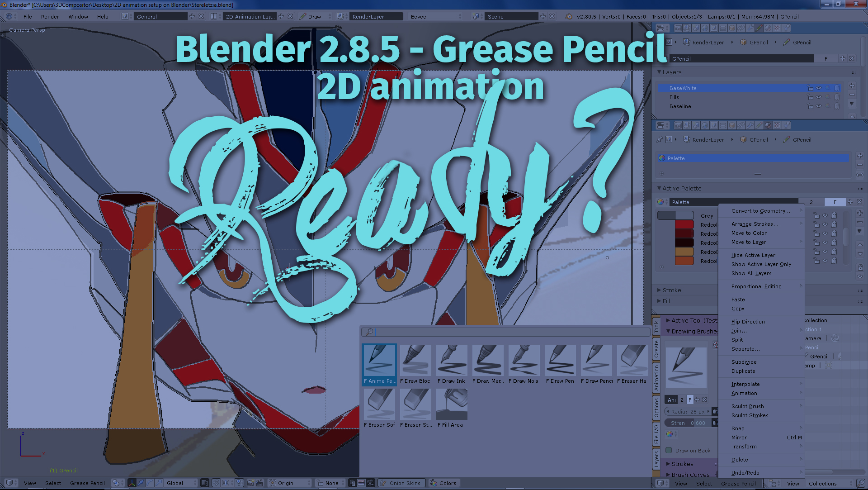This screenshot has width=868, height=490.
Task: Toggle visibility of BaseWhite layer
Action: [x=819, y=88]
